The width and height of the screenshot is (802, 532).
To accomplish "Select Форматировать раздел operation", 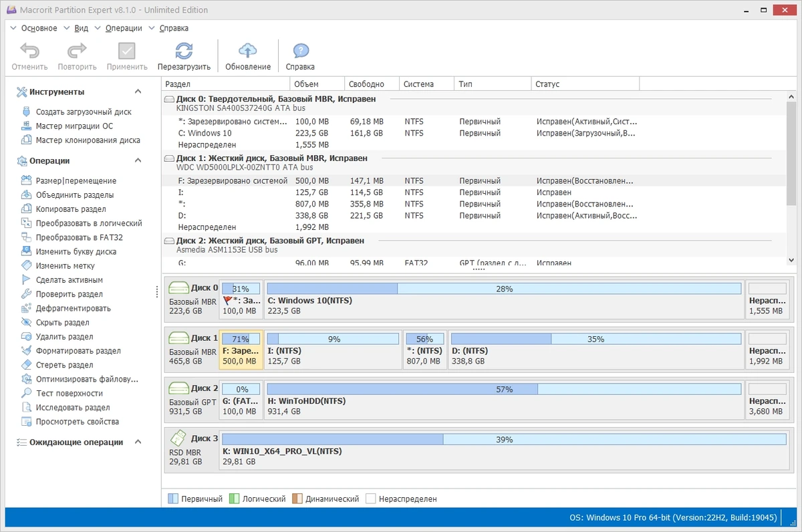I will [78, 351].
